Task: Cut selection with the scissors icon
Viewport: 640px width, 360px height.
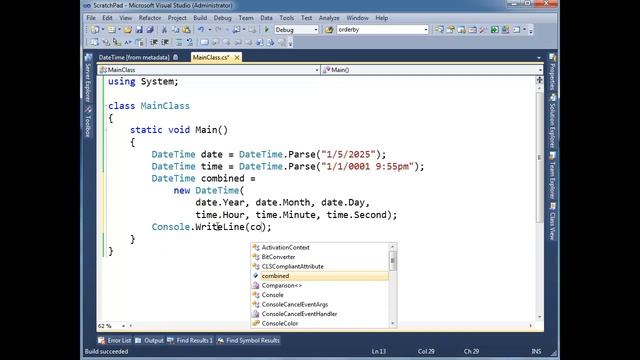Action: [164, 30]
